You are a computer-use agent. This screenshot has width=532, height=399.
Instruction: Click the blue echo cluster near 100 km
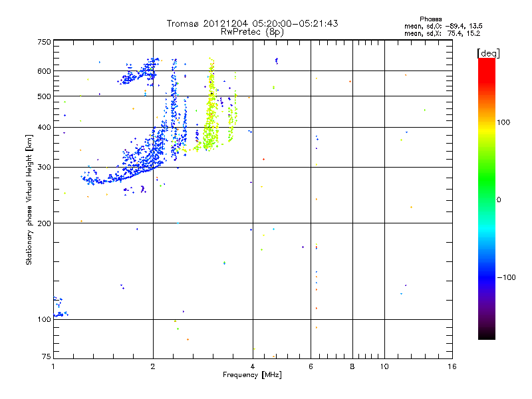(61, 307)
